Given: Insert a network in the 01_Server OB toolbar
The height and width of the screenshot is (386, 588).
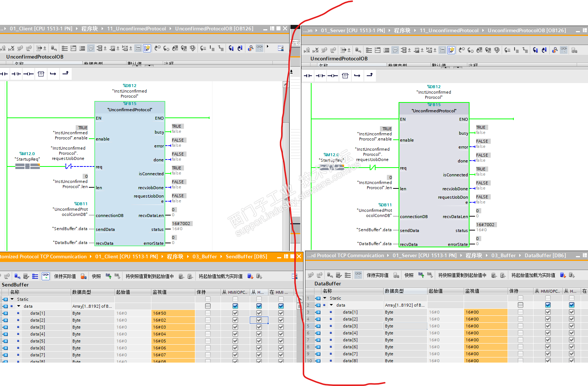Looking at the screenshot, I should click(x=307, y=50).
